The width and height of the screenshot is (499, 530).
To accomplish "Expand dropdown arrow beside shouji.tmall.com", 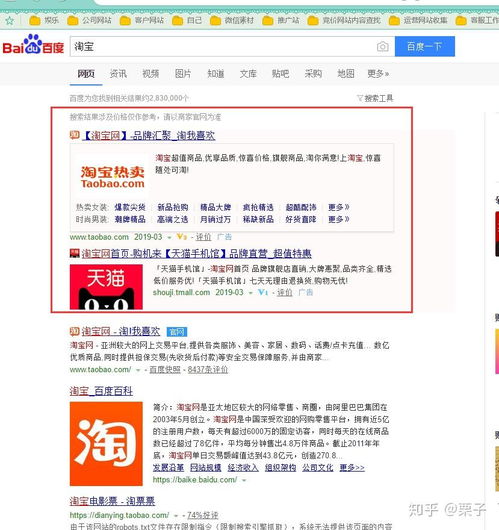I will click(x=250, y=293).
